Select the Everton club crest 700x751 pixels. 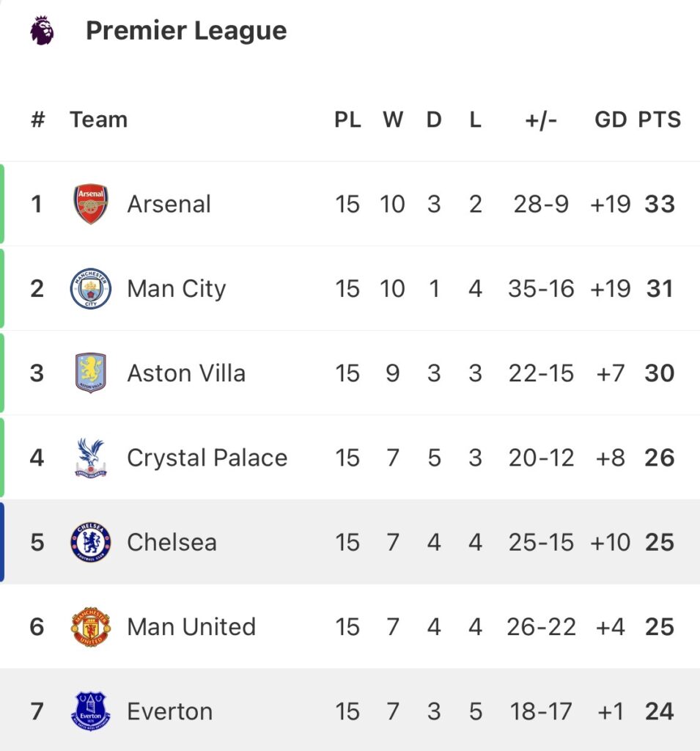coord(91,711)
